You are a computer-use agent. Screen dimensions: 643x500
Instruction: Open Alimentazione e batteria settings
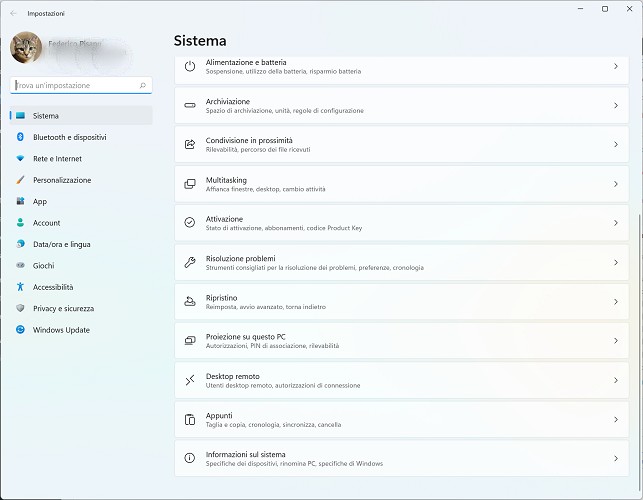click(400, 66)
